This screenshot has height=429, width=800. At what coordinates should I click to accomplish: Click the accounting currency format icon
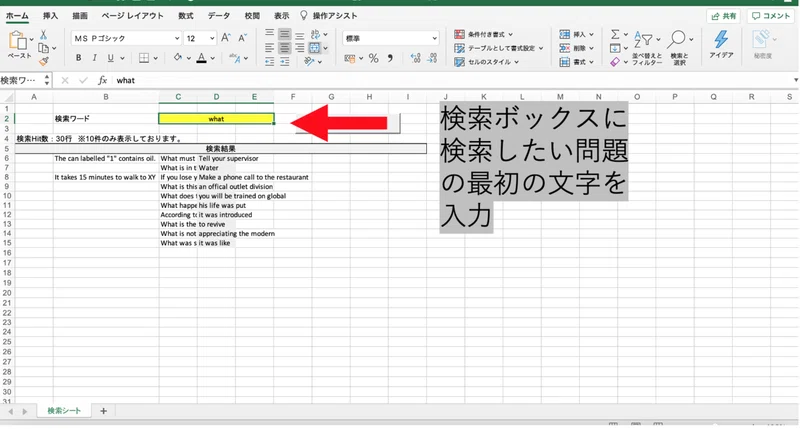coord(349,58)
